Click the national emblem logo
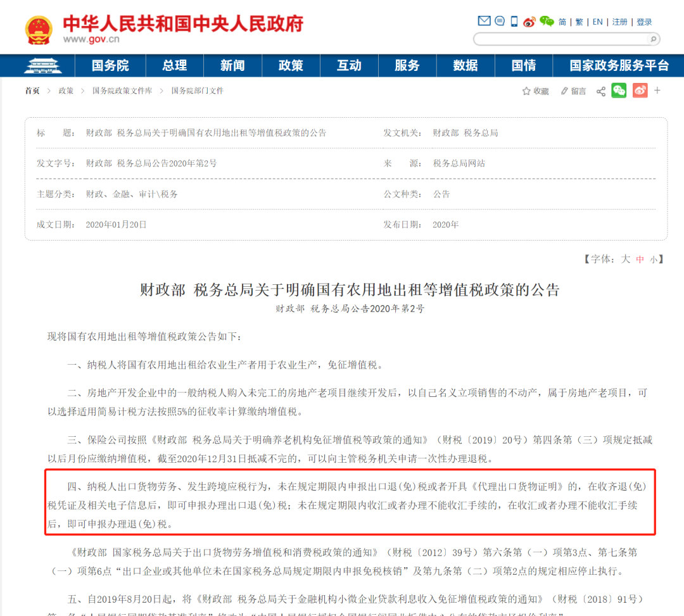The image size is (684, 616). tap(38, 27)
